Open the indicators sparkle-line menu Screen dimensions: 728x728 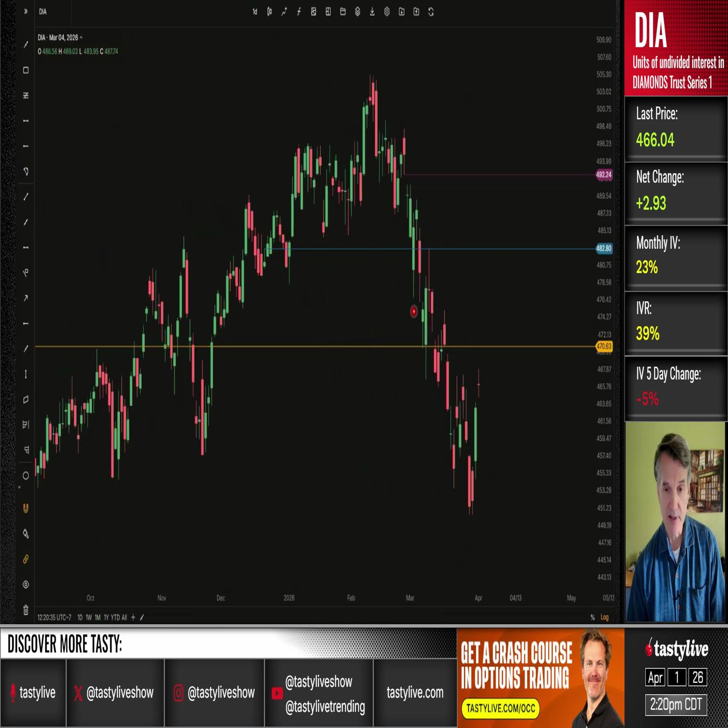pyautogui.click(x=284, y=12)
